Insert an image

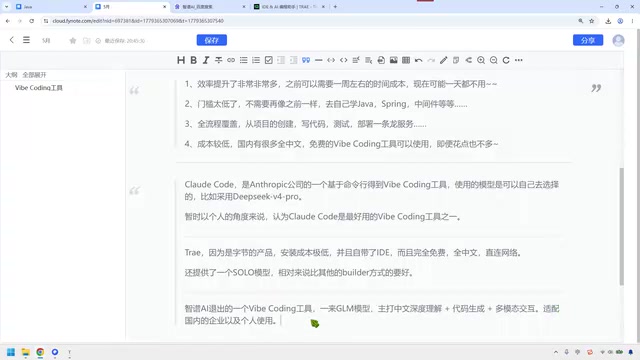393,60
